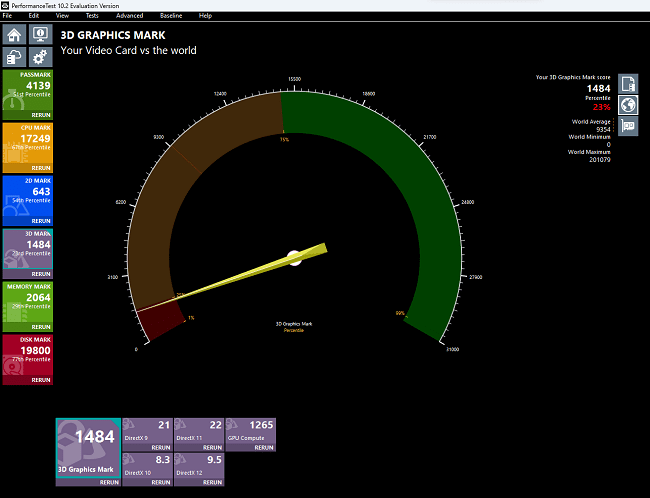Select the Disk Mark 19800 tile
650x498 pixels.
pos(28,355)
